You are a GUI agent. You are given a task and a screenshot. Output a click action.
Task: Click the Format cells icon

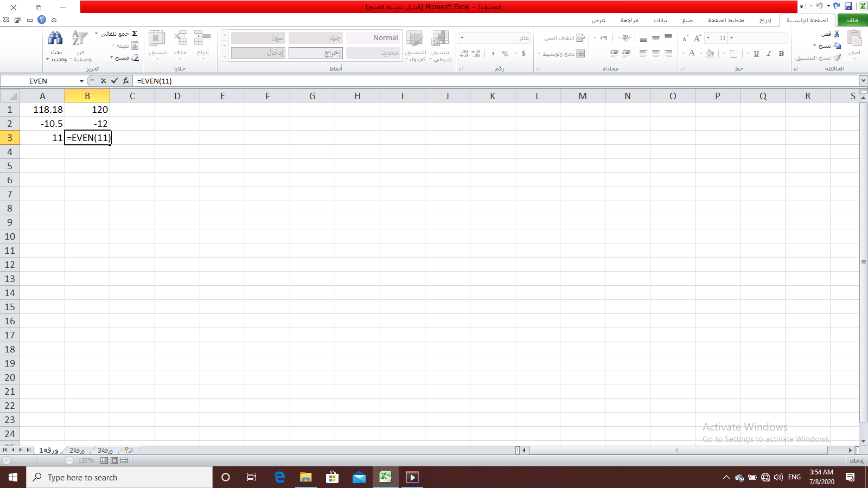pos(157,38)
